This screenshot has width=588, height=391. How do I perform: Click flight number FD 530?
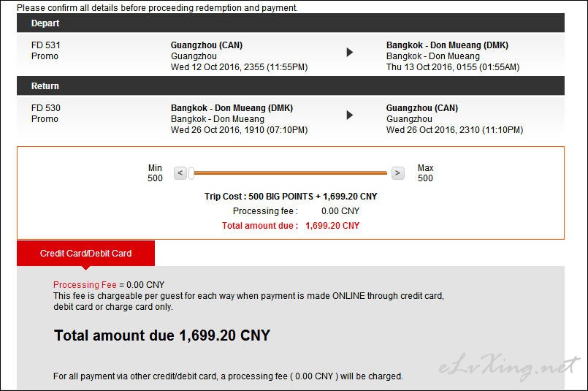(46, 108)
